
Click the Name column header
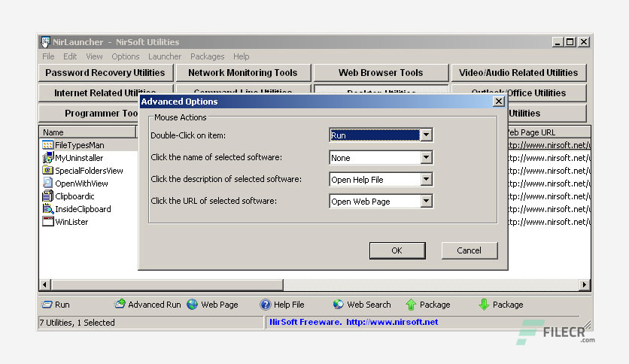click(87, 132)
